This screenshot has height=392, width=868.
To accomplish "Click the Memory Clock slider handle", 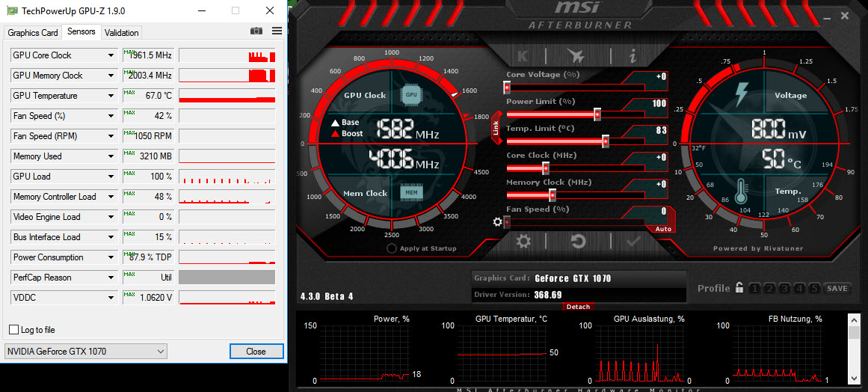I will (552, 195).
